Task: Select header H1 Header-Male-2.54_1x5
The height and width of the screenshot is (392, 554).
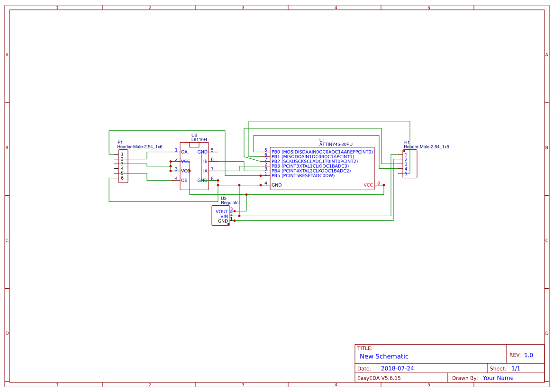Action: pyautogui.click(x=410, y=164)
